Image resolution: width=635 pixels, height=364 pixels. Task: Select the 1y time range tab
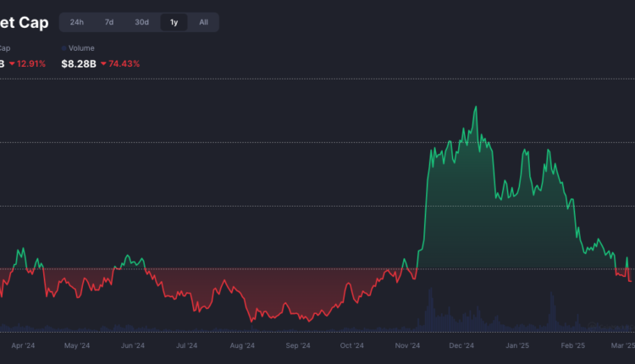click(174, 22)
